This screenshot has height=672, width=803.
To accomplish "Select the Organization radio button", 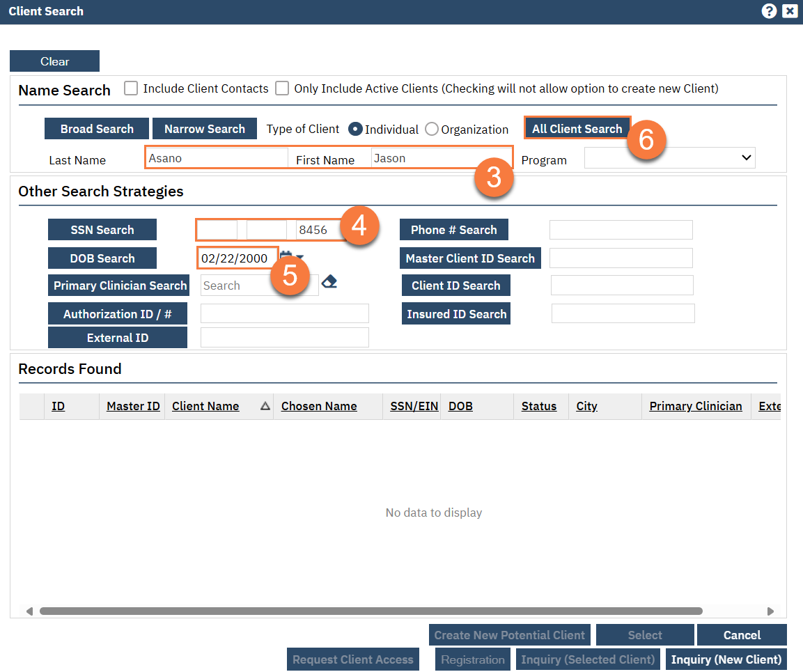I will click(432, 130).
